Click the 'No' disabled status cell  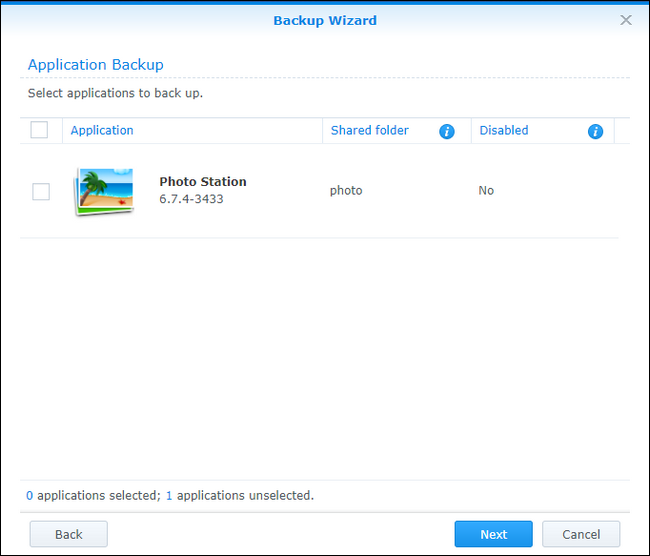pos(486,190)
